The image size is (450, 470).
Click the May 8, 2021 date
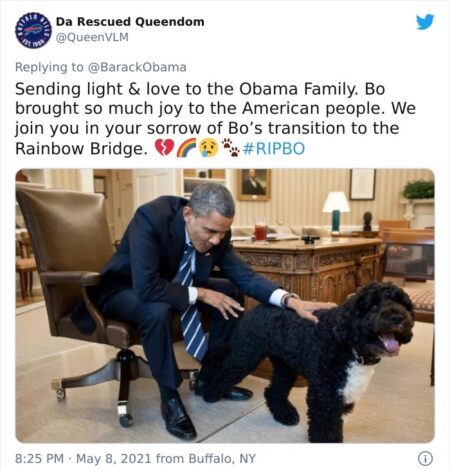[x=114, y=459]
